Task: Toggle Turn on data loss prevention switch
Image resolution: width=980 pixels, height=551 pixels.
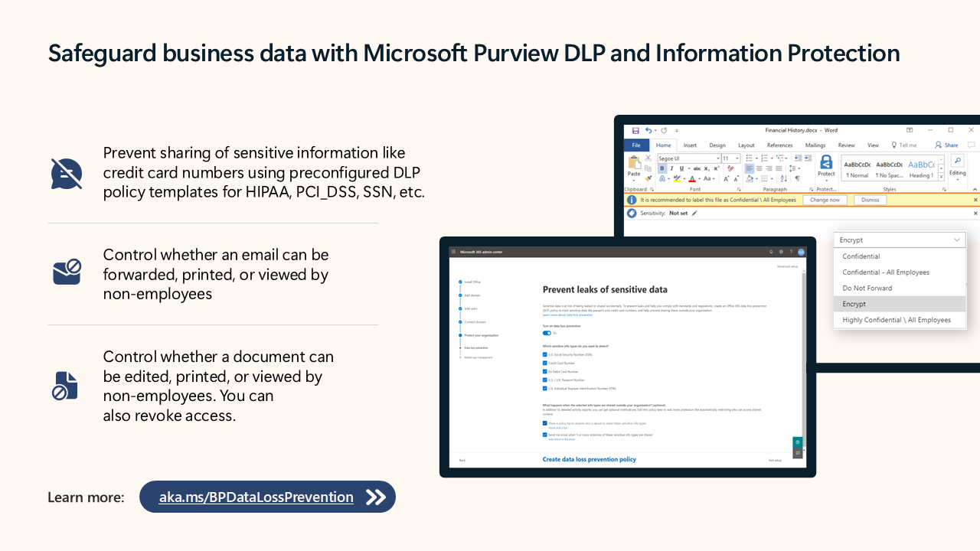Action: (x=547, y=333)
